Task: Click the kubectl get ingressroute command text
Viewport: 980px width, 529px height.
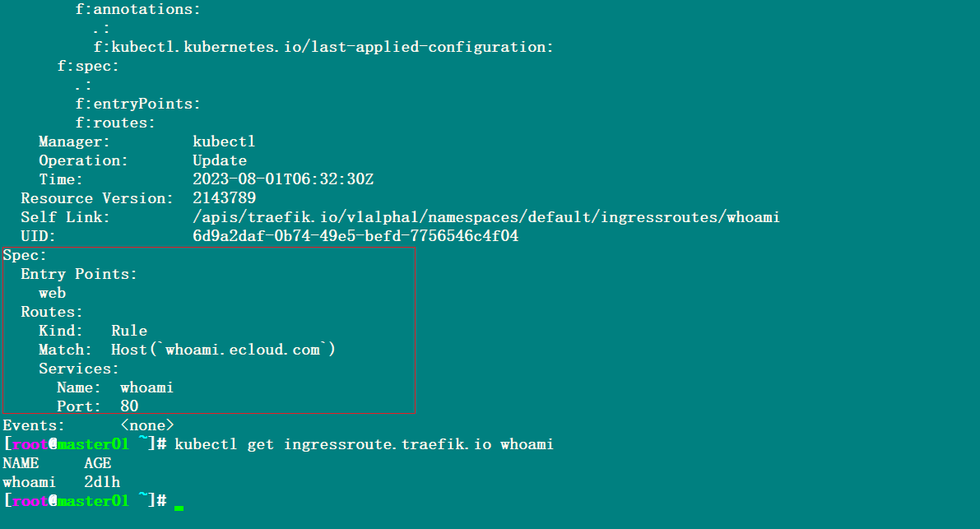Action: (364, 445)
